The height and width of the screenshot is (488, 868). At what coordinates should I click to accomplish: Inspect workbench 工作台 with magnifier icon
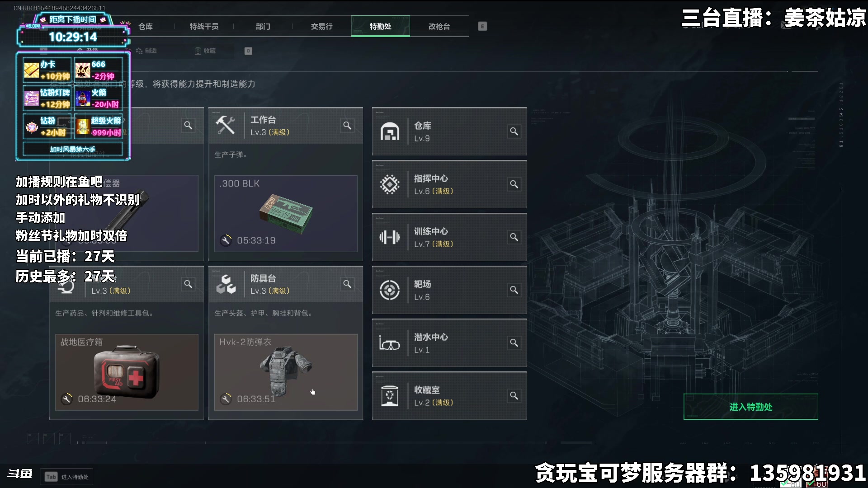click(x=347, y=125)
